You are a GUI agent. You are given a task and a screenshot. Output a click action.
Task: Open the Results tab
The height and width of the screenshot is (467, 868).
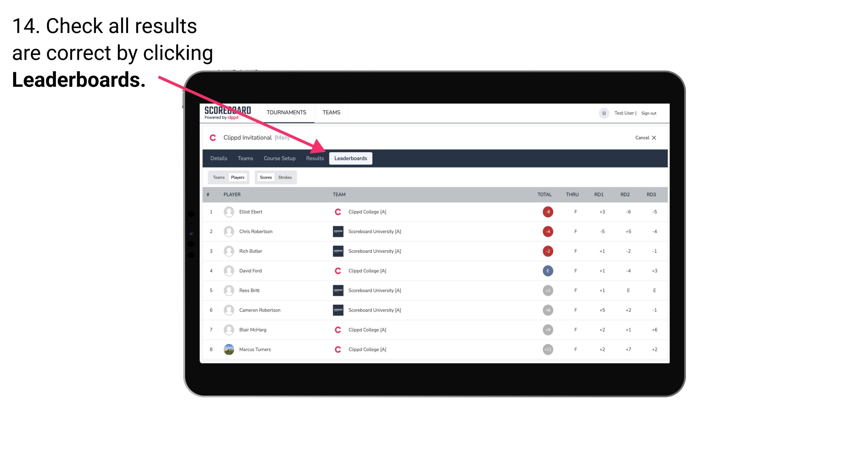[314, 158]
